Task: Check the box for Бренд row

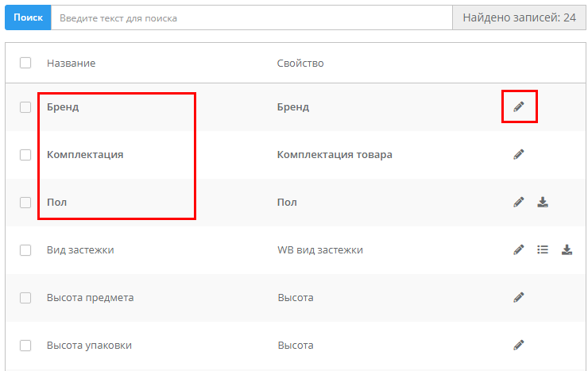Action: pyautogui.click(x=25, y=107)
